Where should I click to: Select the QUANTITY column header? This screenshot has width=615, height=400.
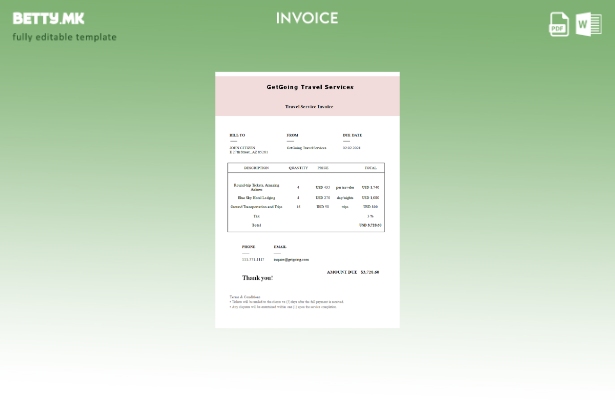pos(298,168)
